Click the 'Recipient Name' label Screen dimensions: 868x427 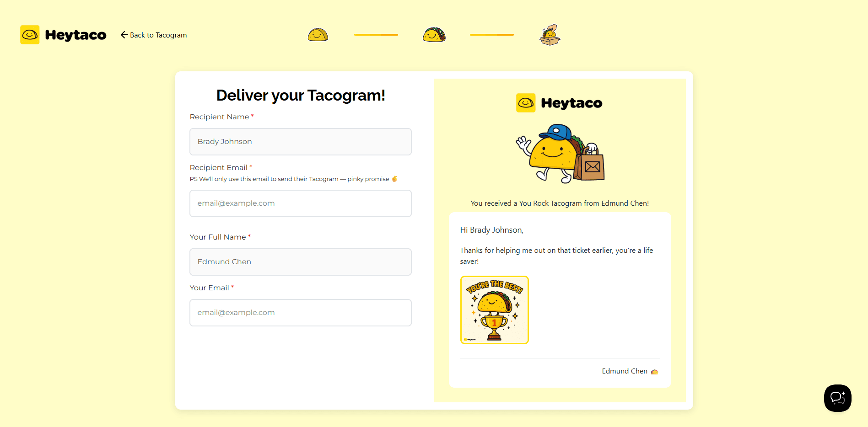coord(220,117)
